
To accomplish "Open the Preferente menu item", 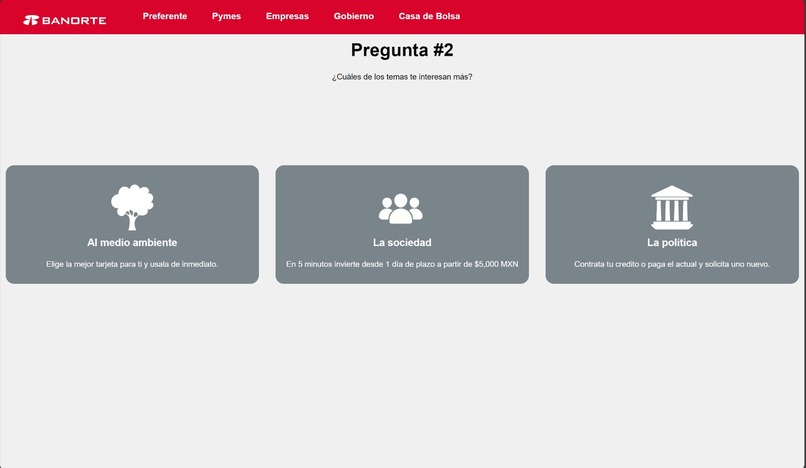I will pos(165,16).
